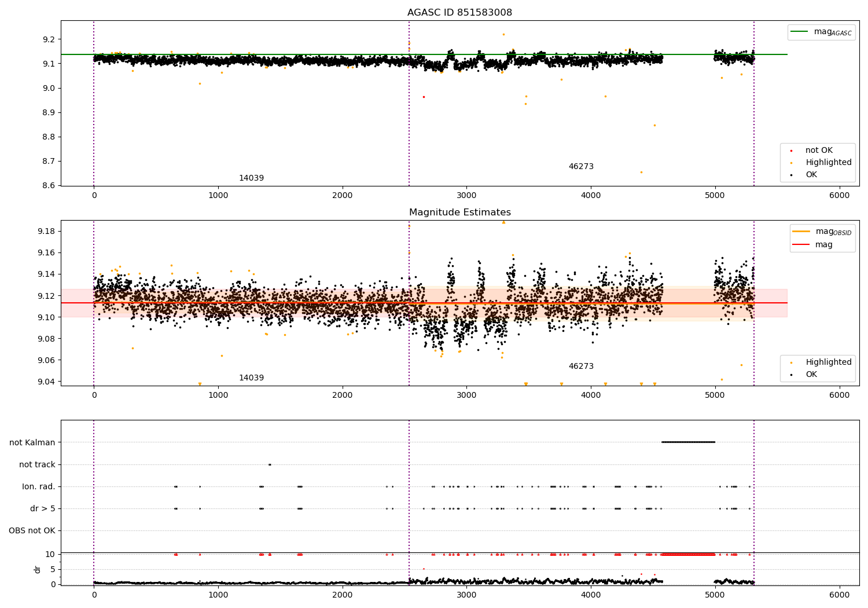Viewport: 868px width, 608px height.
Task: Click the 'dr > 5' row label
Action: (43, 509)
